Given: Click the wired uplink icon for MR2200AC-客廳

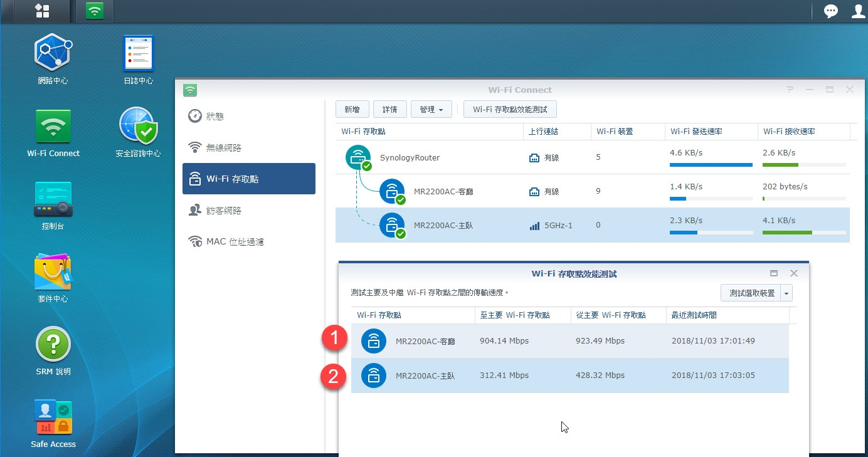Looking at the screenshot, I should (534, 192).
